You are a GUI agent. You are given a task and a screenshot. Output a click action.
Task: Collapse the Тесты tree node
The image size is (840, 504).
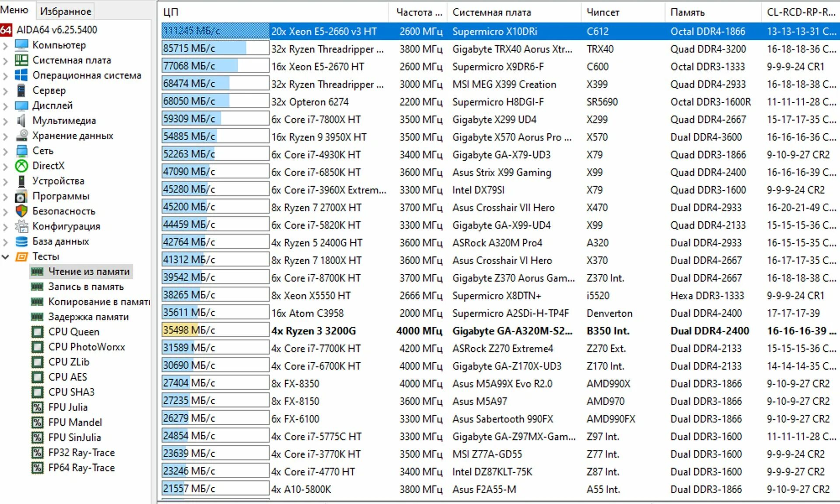[x=5, y=256]
